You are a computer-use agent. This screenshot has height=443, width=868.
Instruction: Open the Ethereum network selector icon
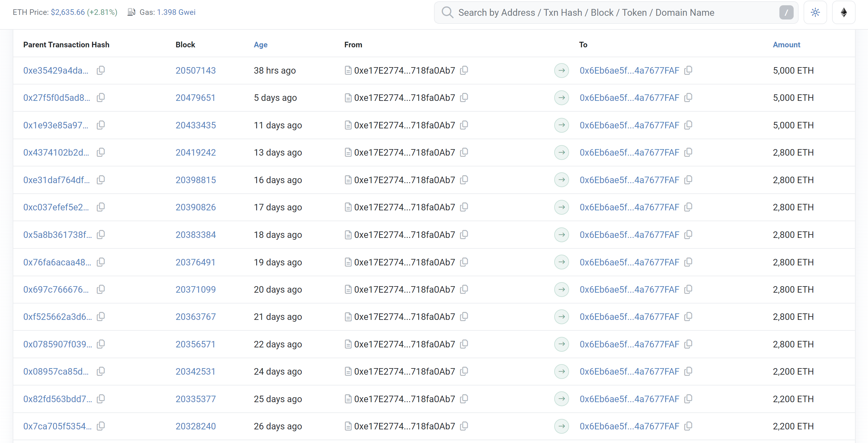(x=844, y=12)
